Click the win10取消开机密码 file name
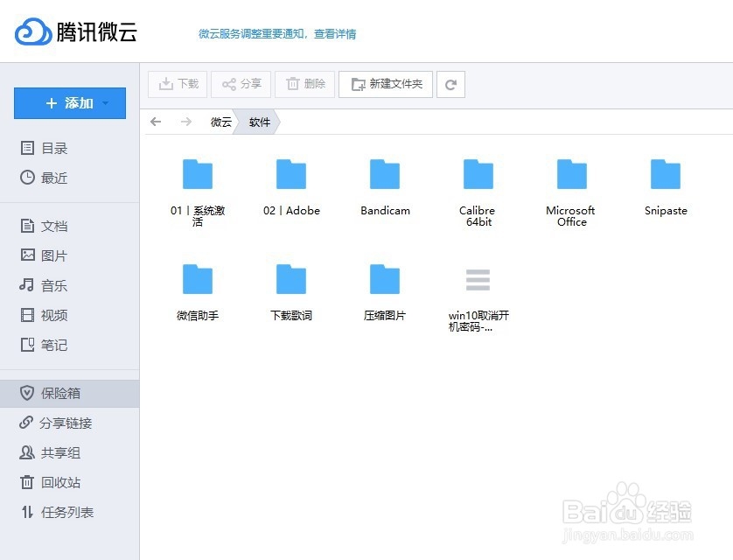This screenshot has height=560, width=733. click(x=478, y=321)
